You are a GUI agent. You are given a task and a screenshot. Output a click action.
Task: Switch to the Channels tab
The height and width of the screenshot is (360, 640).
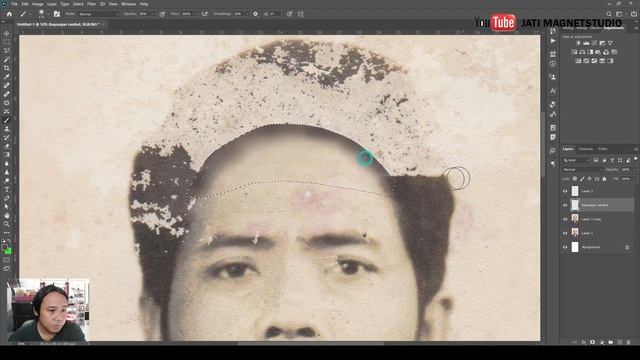coord(586,149)
